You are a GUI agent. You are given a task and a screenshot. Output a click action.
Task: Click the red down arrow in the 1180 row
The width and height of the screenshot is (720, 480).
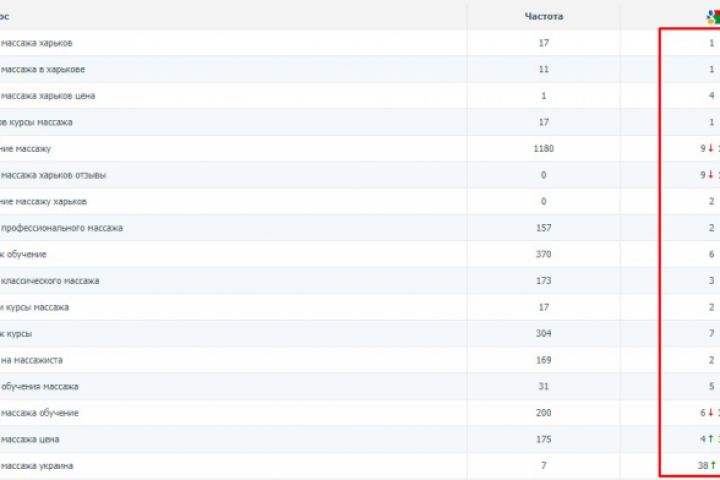click(x=711, y=148)
